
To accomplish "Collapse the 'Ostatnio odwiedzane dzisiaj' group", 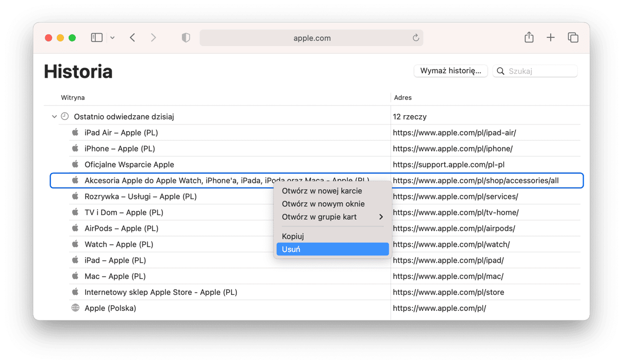I will click(54, 117).
